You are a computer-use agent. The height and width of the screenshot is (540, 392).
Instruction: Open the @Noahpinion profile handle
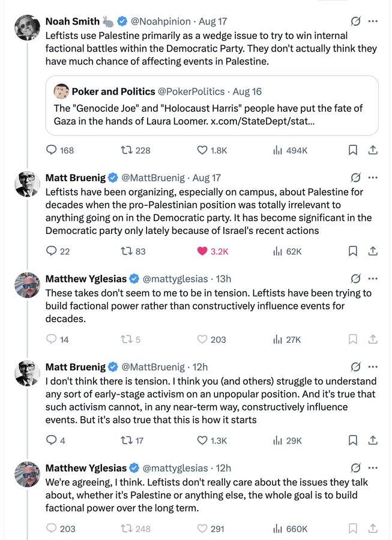point(160,22)
